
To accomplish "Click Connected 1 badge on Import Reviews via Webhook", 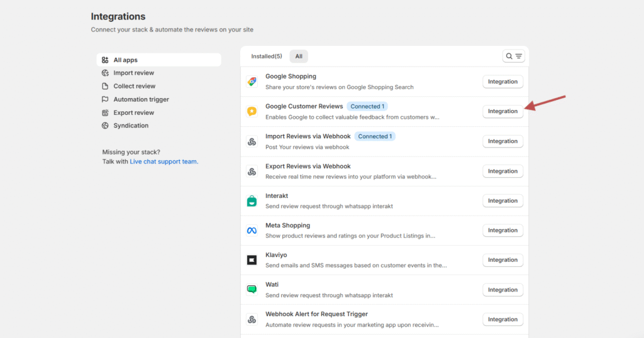I will [375, 136].
